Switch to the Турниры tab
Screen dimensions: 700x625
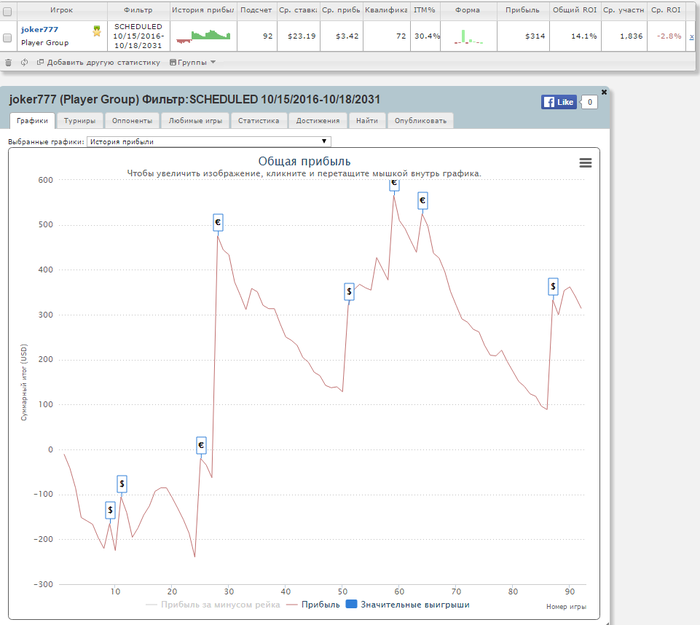click(79, 121)
